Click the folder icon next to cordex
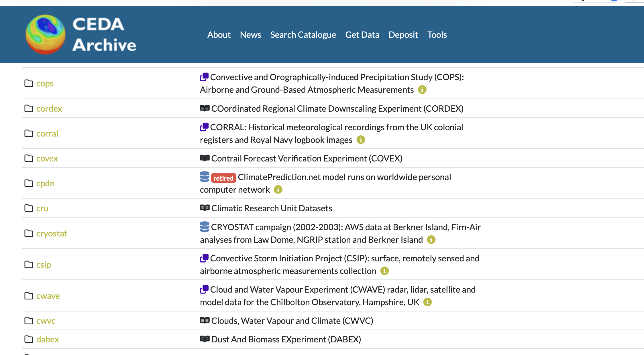Image resolution: width=644 pixels, height=355 pixels. point(29,109)
